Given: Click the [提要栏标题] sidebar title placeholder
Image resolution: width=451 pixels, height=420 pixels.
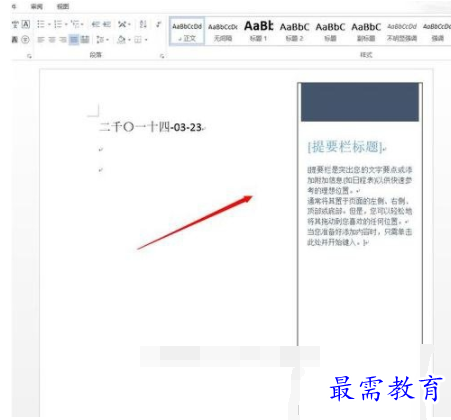Looking at the screenshot, I should pyautogui.click(x=345, y=147).
